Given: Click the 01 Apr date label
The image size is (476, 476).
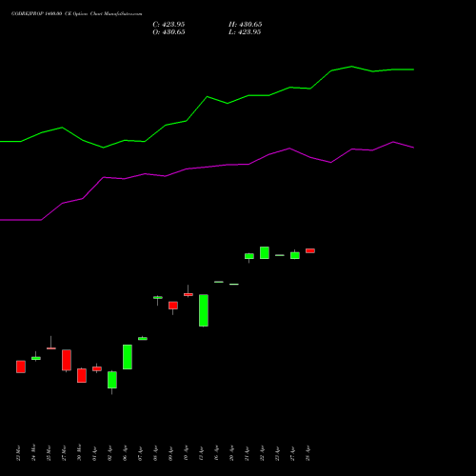Looking at the screenshot, I should (x=94, y=453).
